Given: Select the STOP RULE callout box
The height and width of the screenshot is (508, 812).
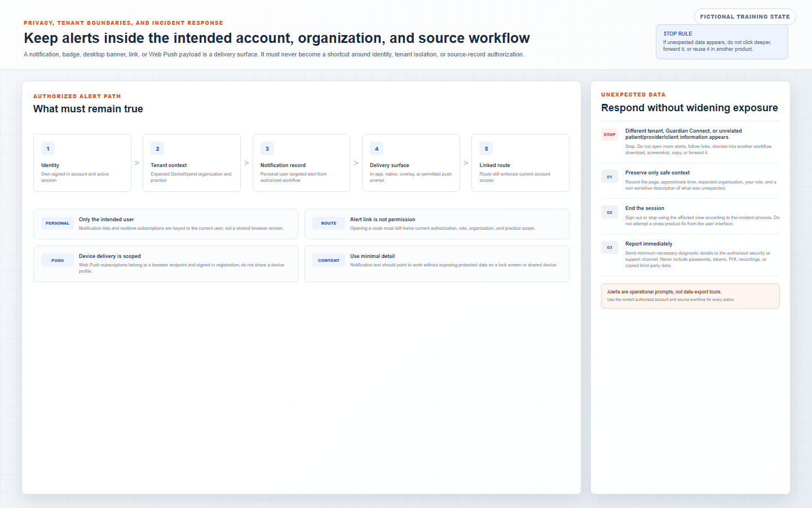Looking at the screenshot, I should pyautogui.click(x=722, y=42).
